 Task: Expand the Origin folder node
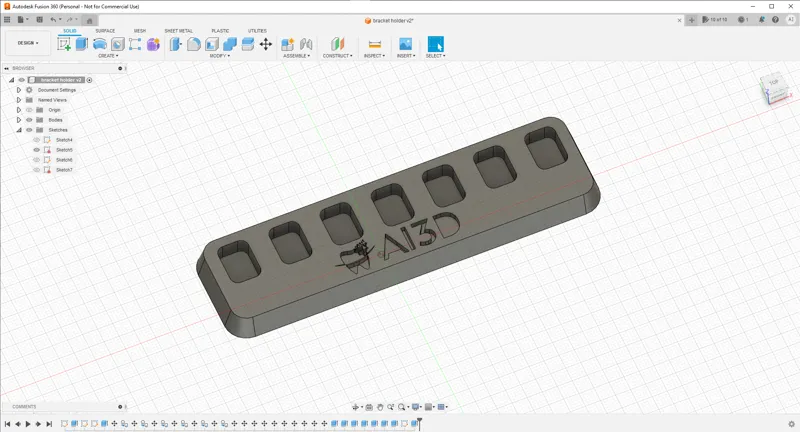click(19, 110)
